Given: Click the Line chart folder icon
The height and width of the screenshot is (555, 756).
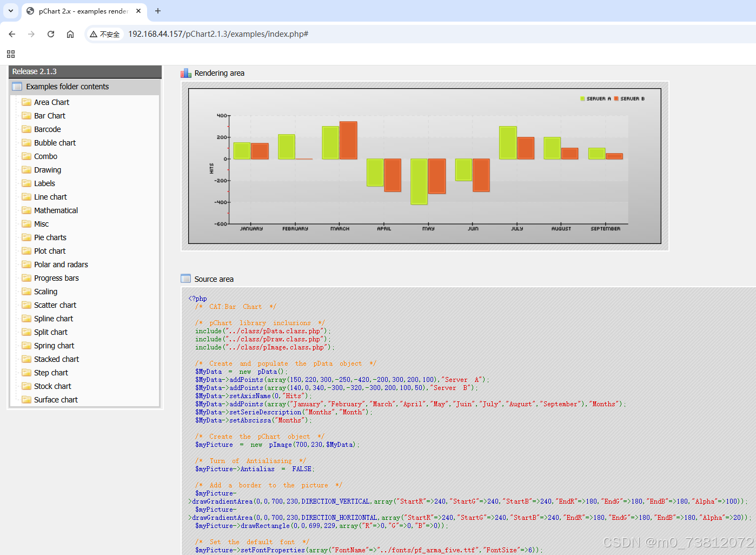Looking at the screenshot, I should click(x=26, y=197).
